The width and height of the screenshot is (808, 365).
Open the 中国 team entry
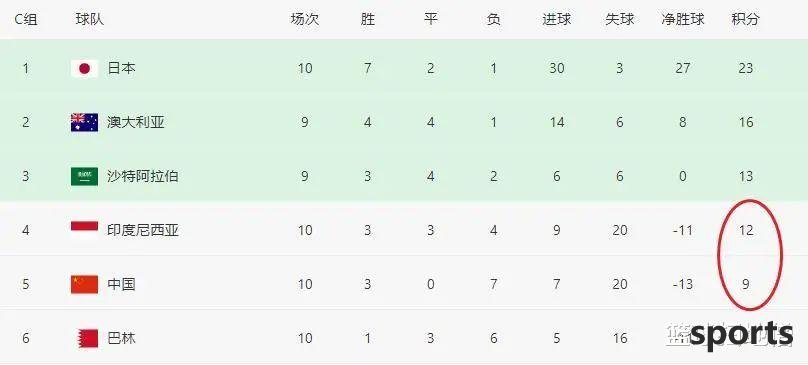[x=122, y=284]
